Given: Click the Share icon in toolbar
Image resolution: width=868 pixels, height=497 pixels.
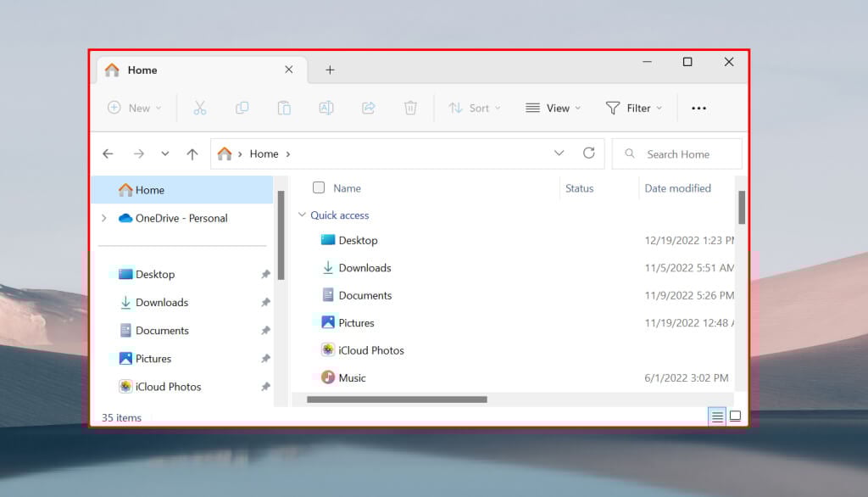Looking at the screenshot, I should [368, 108].
